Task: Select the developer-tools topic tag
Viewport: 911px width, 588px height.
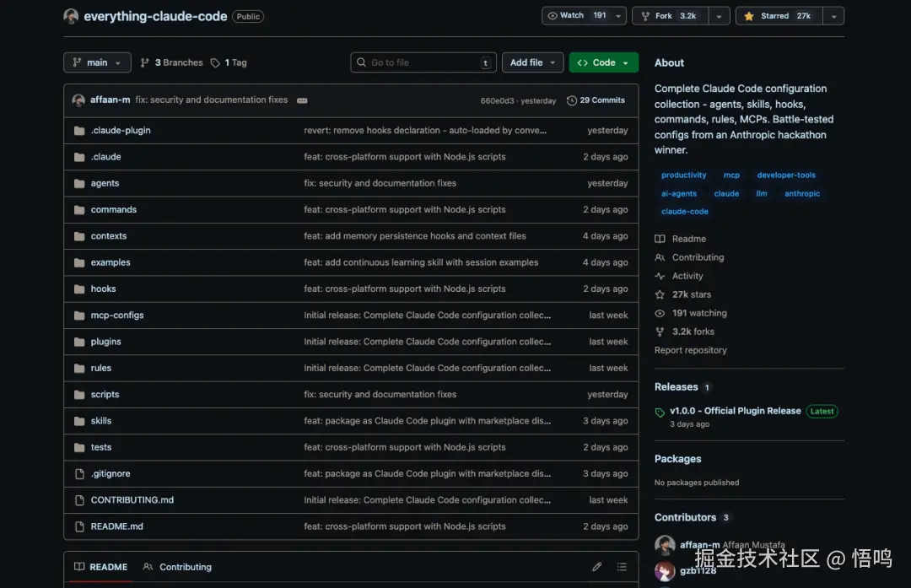Action: pos(786,175)
